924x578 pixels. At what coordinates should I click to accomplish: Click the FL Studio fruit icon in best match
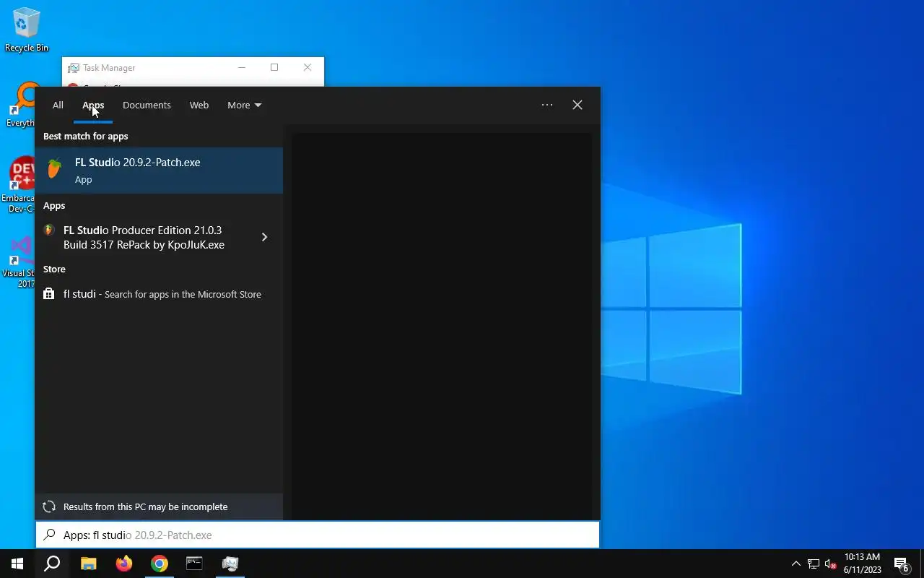[x=55, y=168]
